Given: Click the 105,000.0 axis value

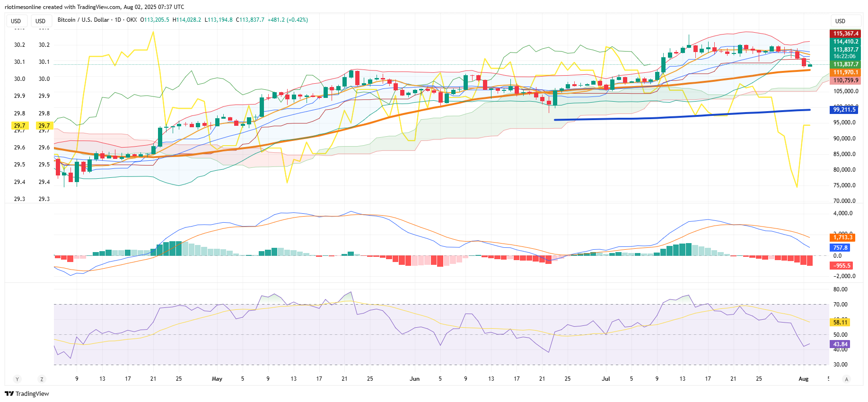Looking at the screenshot, I should 845,91.
